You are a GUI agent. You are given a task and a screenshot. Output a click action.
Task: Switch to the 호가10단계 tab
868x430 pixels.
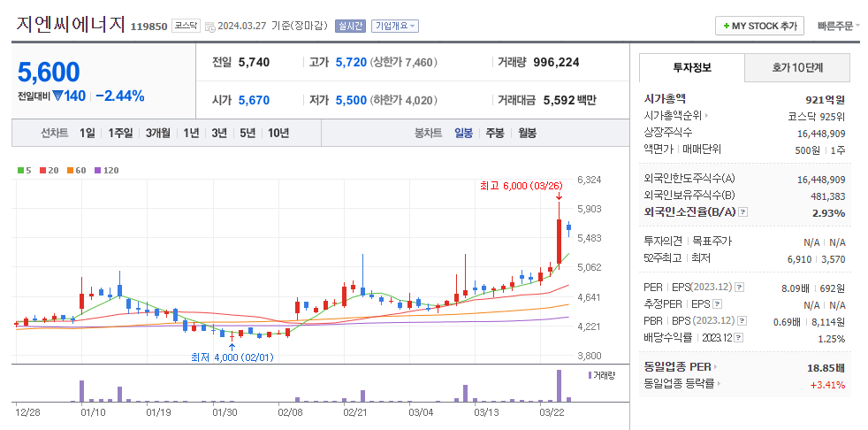click(x=797, y=67)
